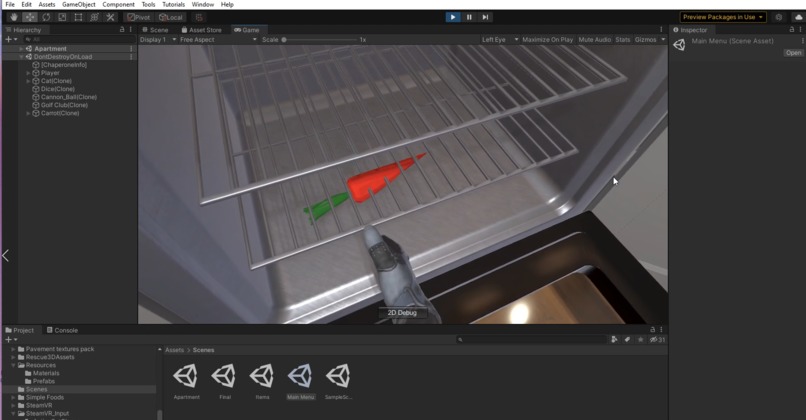The width and height of the screenshot is (806, 420).
Task: Toggle Local/Global handle rotation
Action: (x=171, y=17)
